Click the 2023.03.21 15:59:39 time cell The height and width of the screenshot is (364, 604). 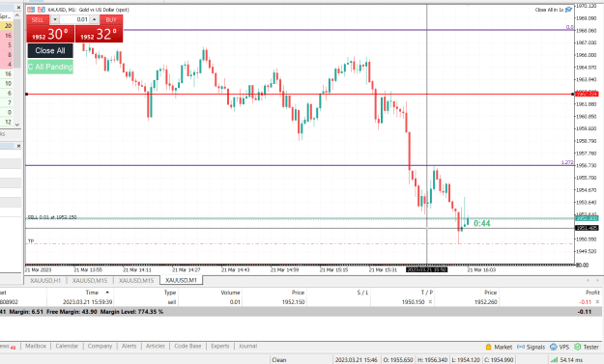coord(87,302)
